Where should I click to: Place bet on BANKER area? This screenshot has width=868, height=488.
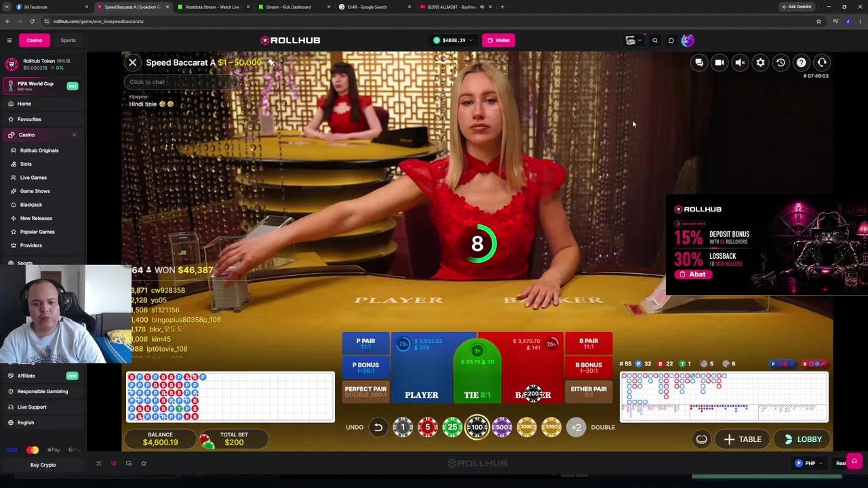point(533,369)
